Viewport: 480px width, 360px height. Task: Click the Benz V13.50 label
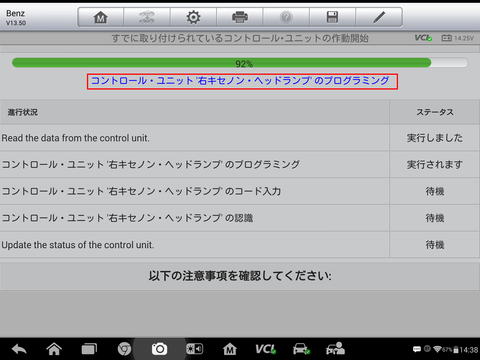click(16, 18)
